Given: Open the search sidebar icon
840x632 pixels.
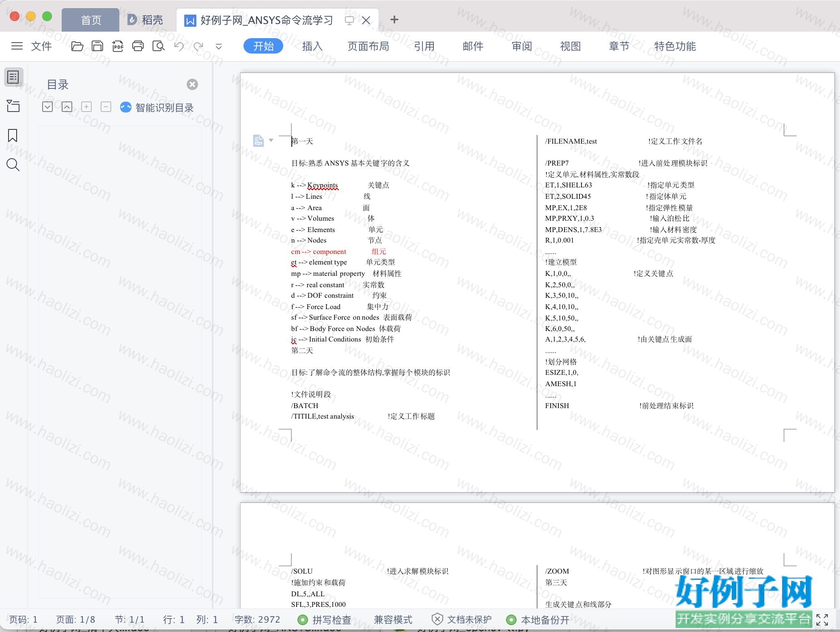Looking at the screenshot, I should click(x=13, y=165).
